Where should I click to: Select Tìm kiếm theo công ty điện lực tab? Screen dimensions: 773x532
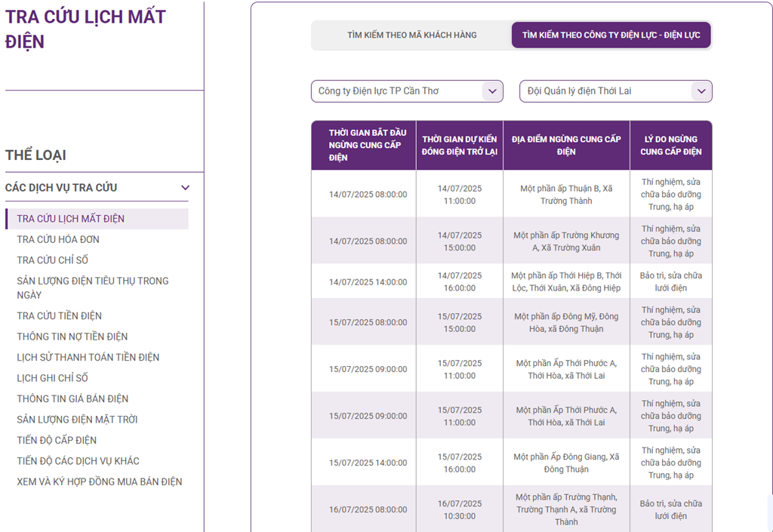[611, 35]
